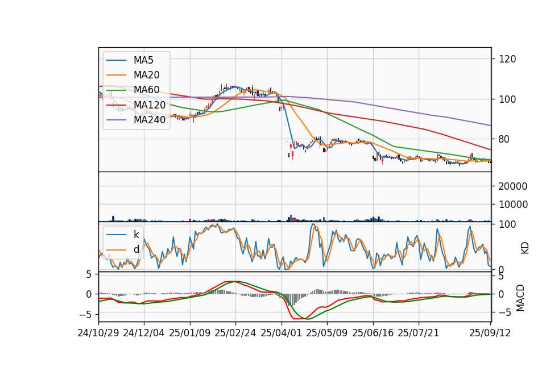Click the 25/02/24 date axis label
The width and height of the screenshot is (546, 392).
tap(235, 333)
